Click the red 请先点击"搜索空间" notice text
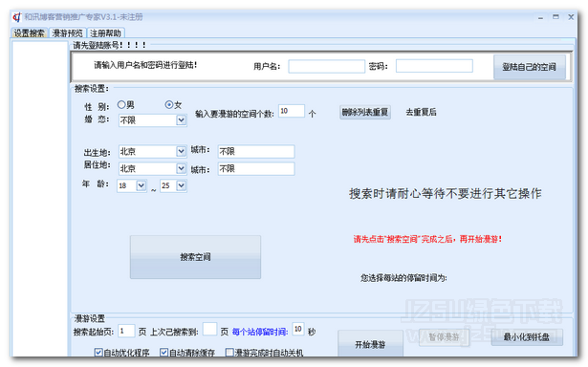 427,239
